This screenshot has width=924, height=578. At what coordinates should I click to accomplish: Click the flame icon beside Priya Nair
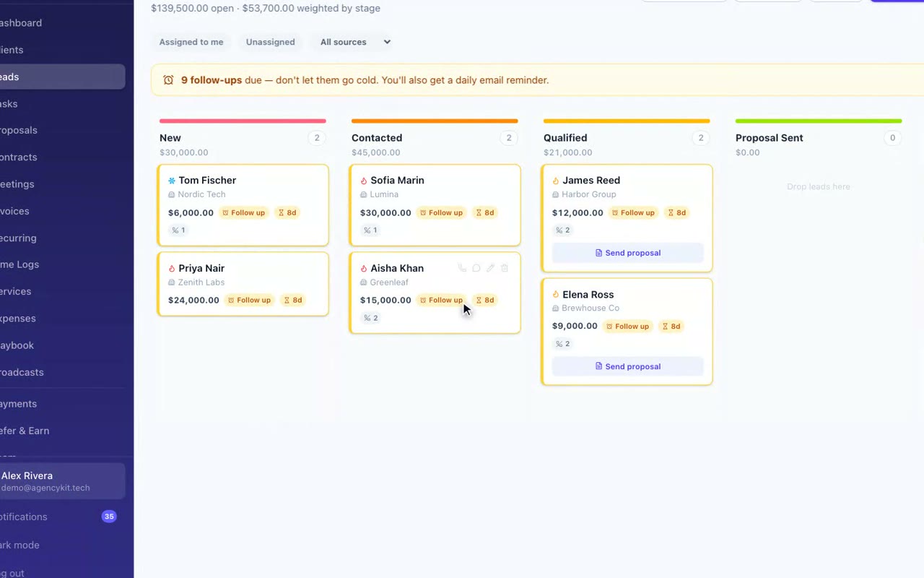[172, 269]
